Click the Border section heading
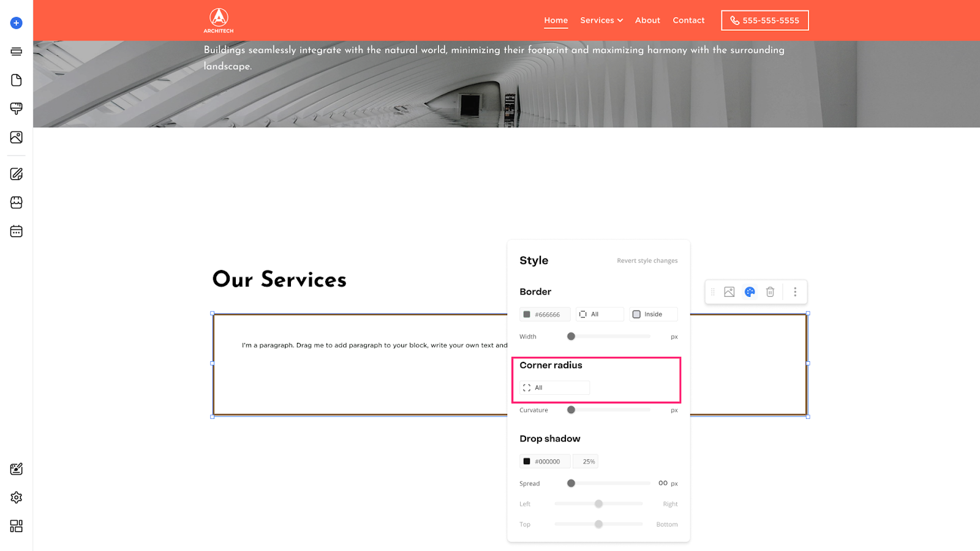The width and height of the screenshot is (980, 551). click(x=535, y=291)
